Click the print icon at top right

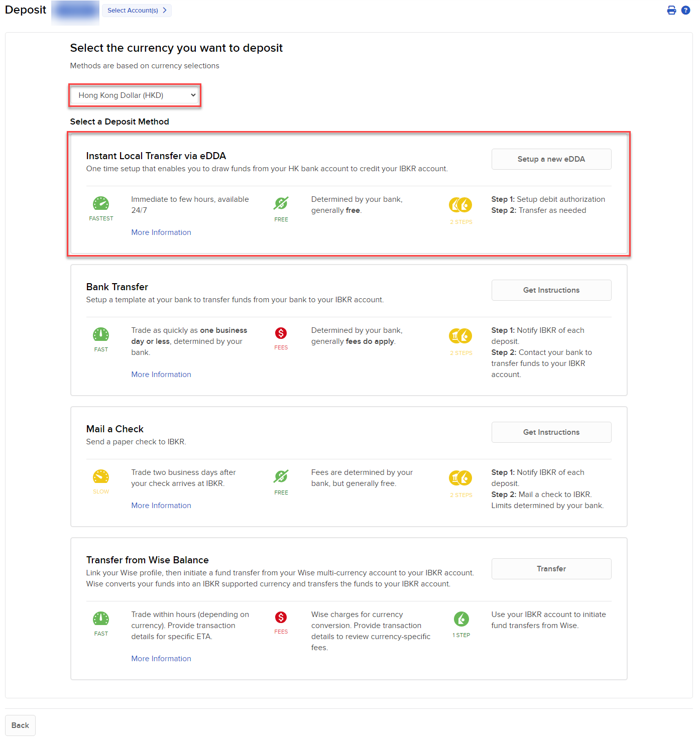671,10
